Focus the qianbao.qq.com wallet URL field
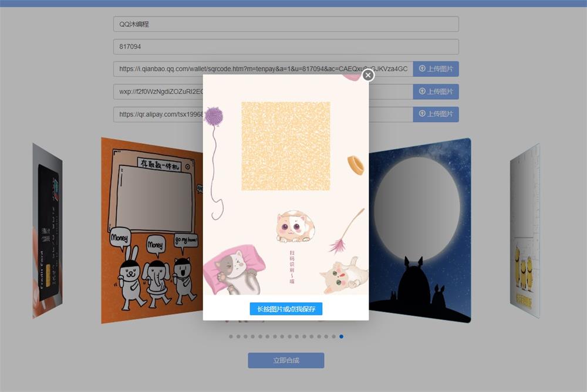Screen dimensions: 587x392 click(x=263, y=69)
